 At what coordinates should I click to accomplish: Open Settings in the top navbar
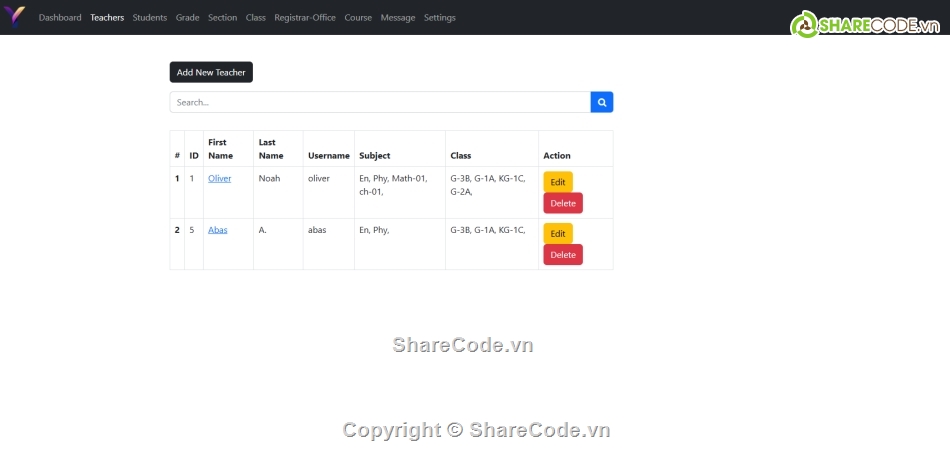point(439,18)
